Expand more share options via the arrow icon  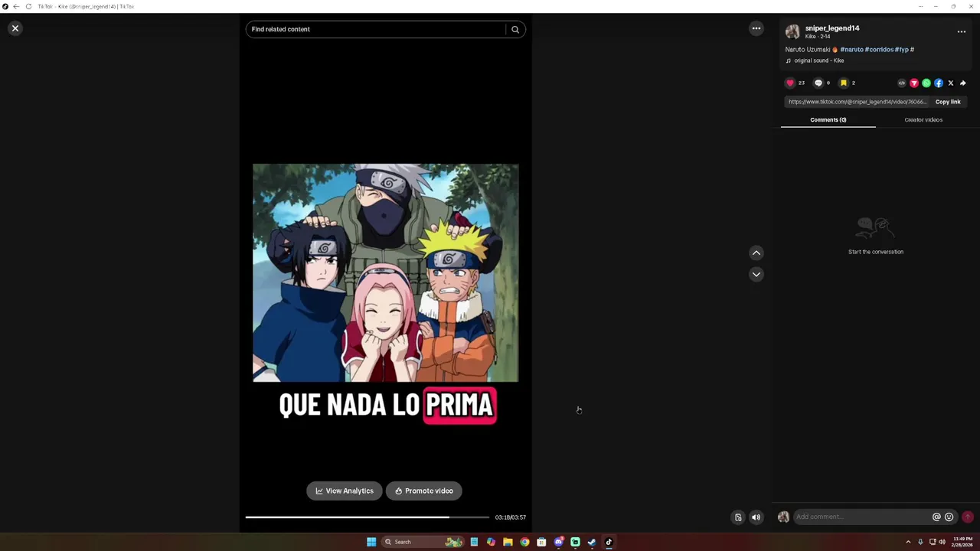[963, 83]
